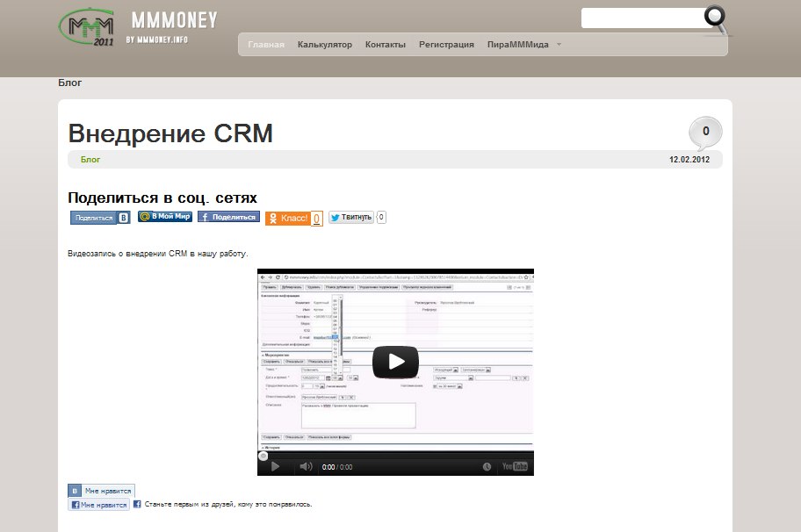The width and height of the screenshot is (801, 532).
Task: Open the green Блог category link
Action: [x=90, y=159]
